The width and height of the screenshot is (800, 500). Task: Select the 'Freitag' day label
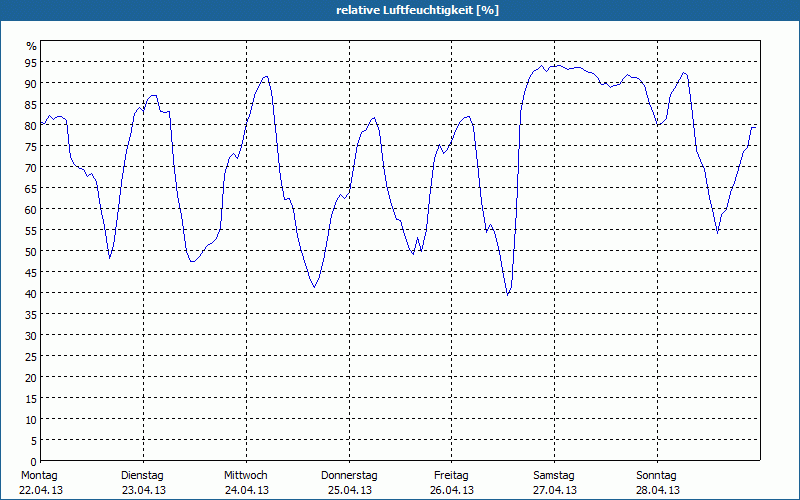click(451, 476)
